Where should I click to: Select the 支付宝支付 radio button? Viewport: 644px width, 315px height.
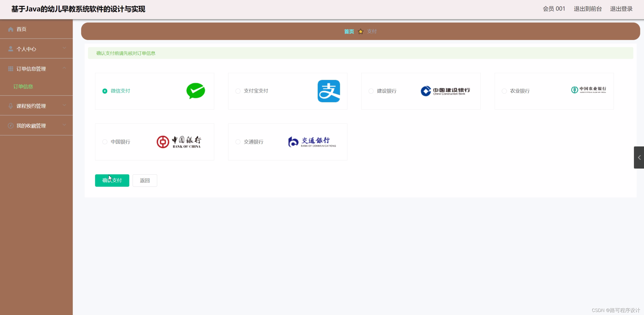pos(238,91)
